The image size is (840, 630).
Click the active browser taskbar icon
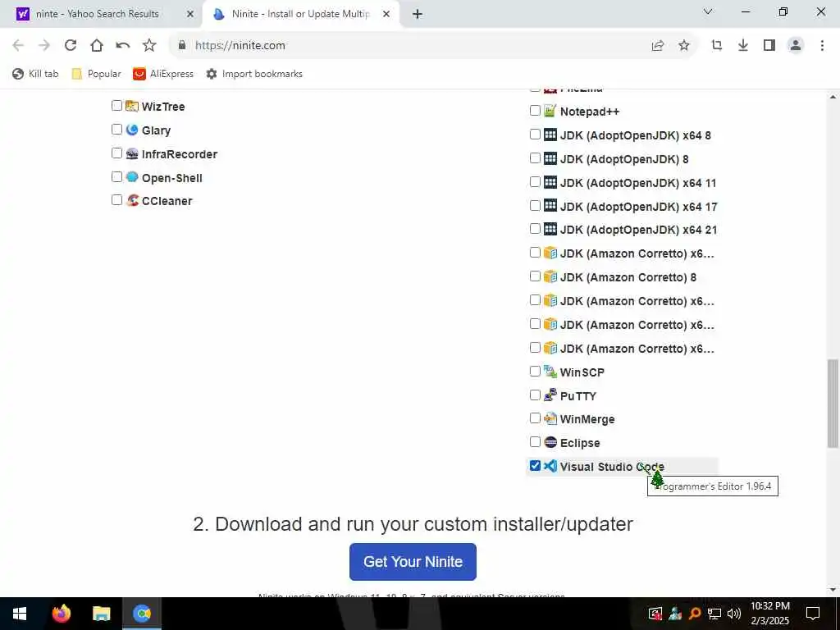(142, 614)
